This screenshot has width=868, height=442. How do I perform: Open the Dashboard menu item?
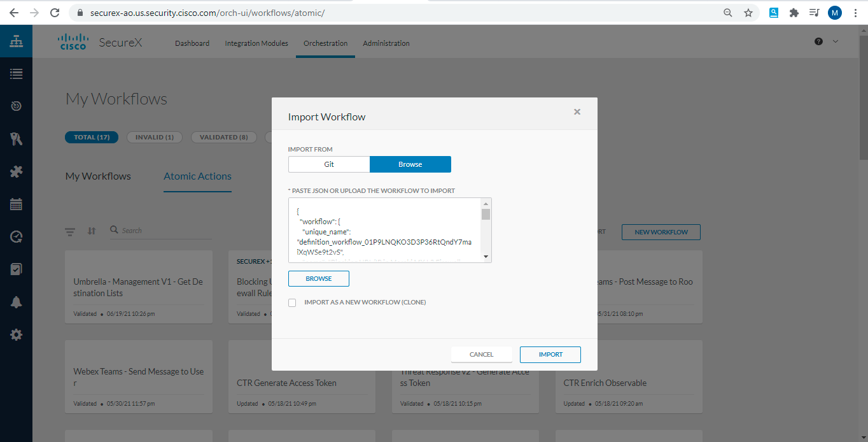(x=192, y=43)
